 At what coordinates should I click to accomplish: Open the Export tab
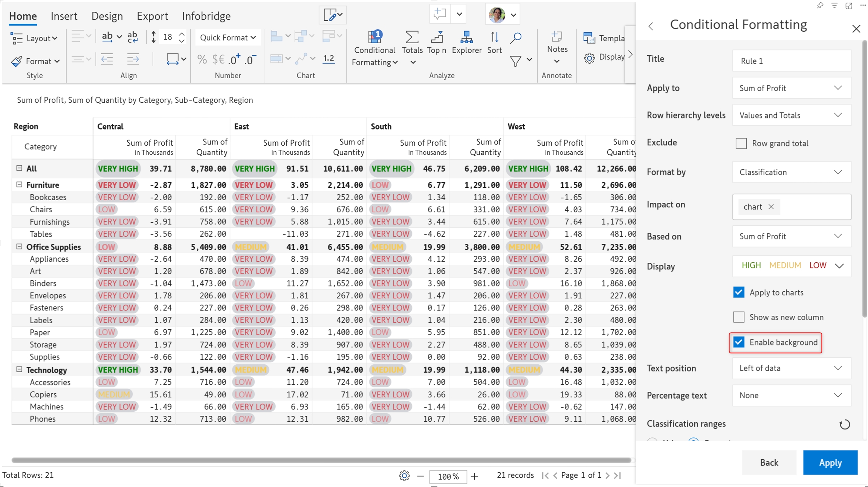click(152, 16)
